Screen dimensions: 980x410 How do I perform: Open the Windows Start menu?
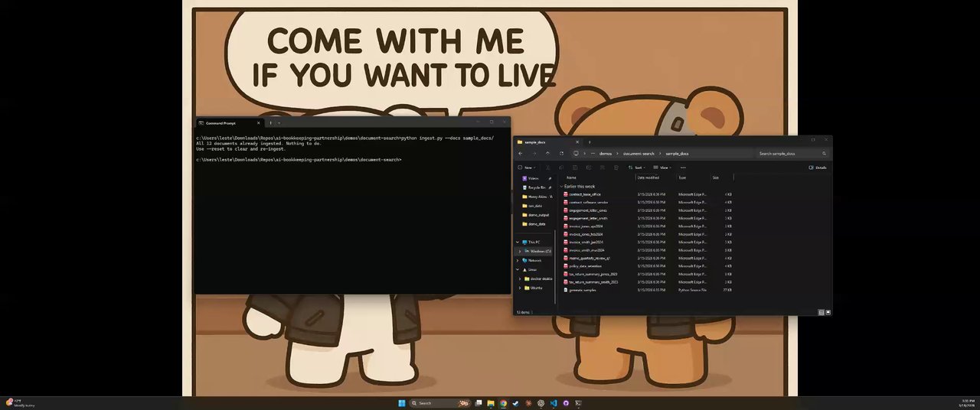pos(400,403)
